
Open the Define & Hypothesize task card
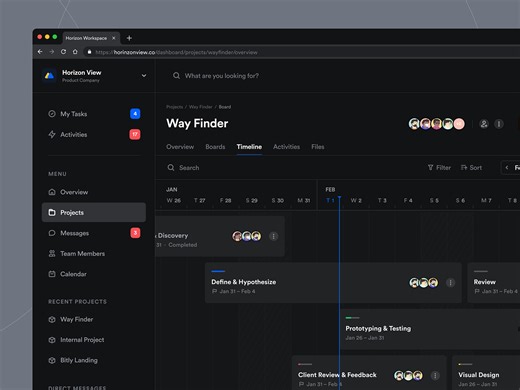tap(333, 283)
